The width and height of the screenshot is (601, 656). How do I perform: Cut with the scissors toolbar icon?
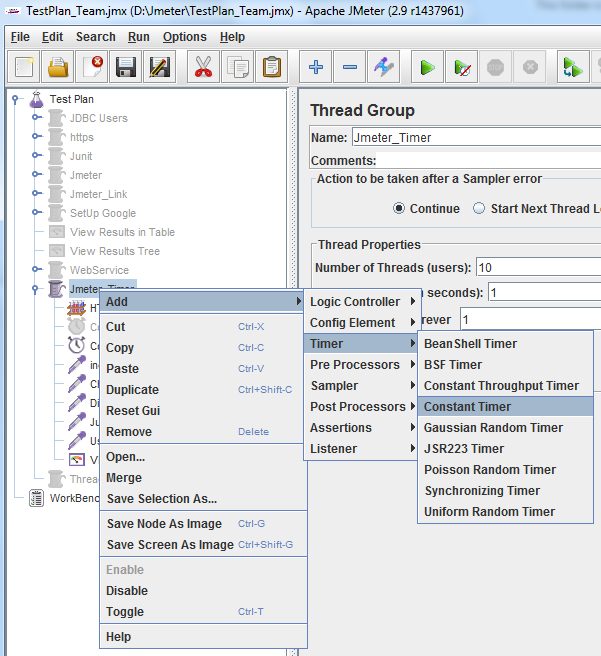(204, 67)
